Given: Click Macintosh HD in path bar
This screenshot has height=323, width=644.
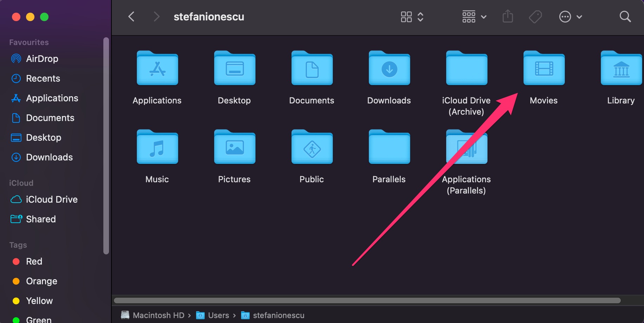Looking at the screenshot, I should click(x=158, y=315).
